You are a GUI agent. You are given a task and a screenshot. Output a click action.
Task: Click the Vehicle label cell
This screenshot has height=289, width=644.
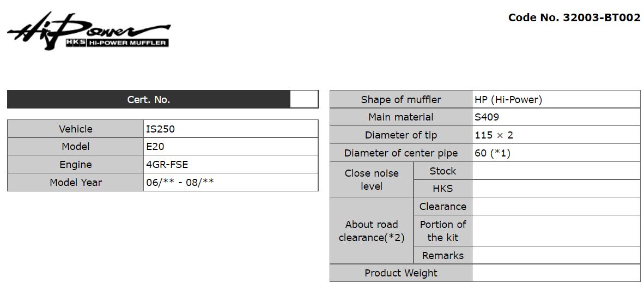(76, 129)
